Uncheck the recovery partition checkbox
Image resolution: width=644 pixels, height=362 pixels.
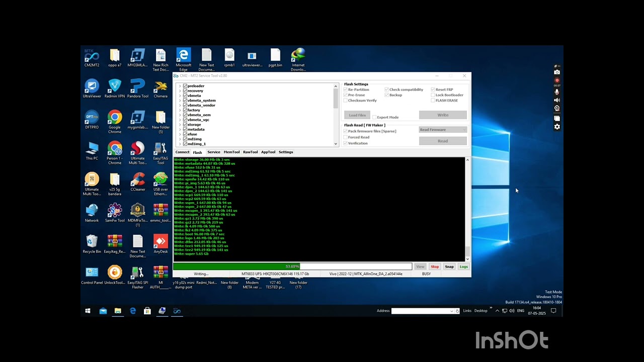(185, 90)
